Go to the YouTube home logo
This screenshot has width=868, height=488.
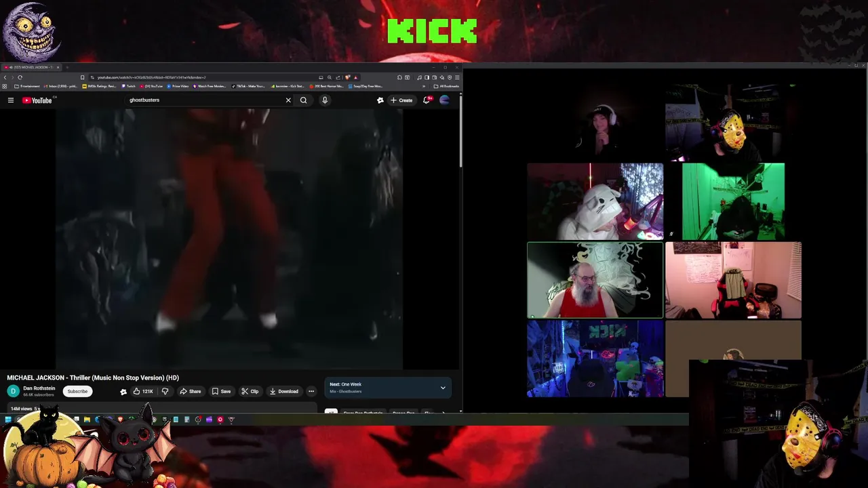(x=37, y=100)
